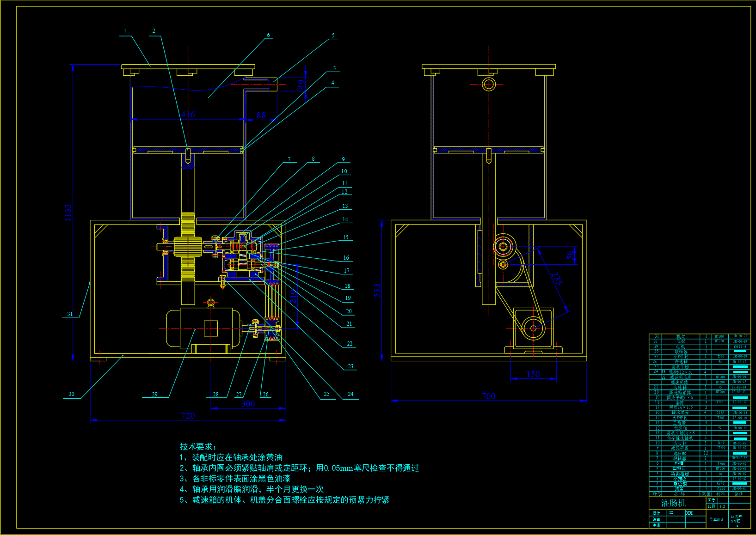
Task: Click leader callout 25 below the base
Action: [327, 394]
